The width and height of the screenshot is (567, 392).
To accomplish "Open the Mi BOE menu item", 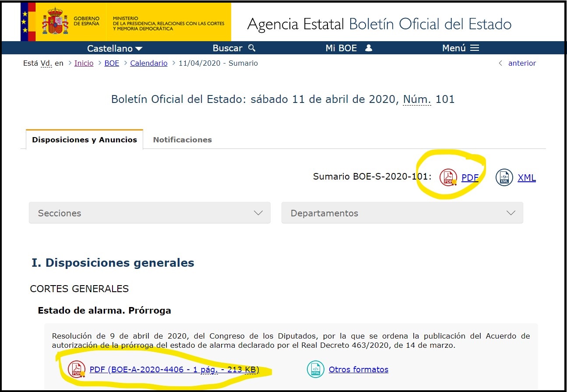I will pyautogui.click(x=349, y=48).
